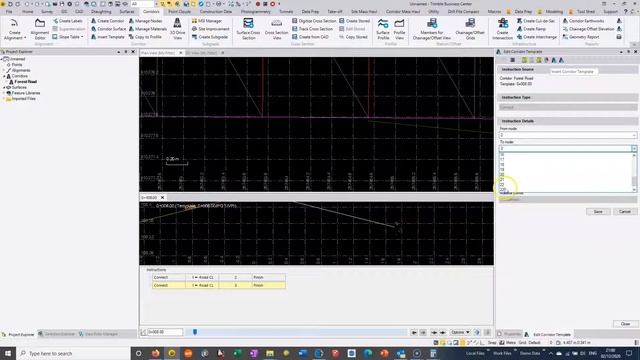The height and width of the screenshot is (360, 640).
Task: Click the Windows Start button
Action: click(8, 353)
